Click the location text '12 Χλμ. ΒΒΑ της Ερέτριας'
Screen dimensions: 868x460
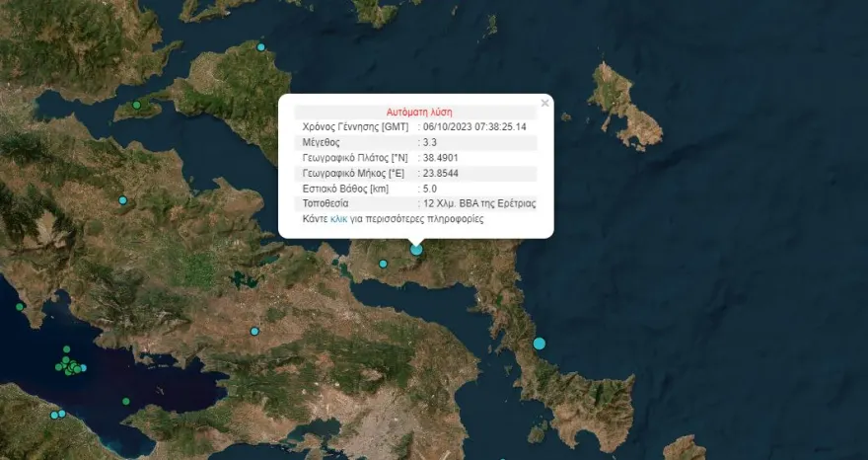pos(478,203)
